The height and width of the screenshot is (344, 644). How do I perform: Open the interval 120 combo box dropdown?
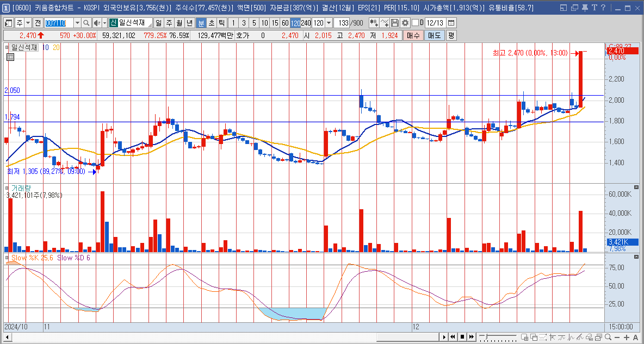click(329, 23)
